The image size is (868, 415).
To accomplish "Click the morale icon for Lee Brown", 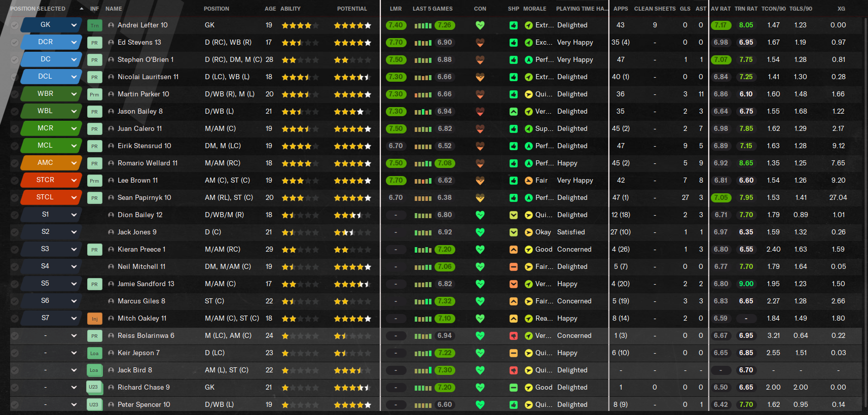I will coord(528,181).
